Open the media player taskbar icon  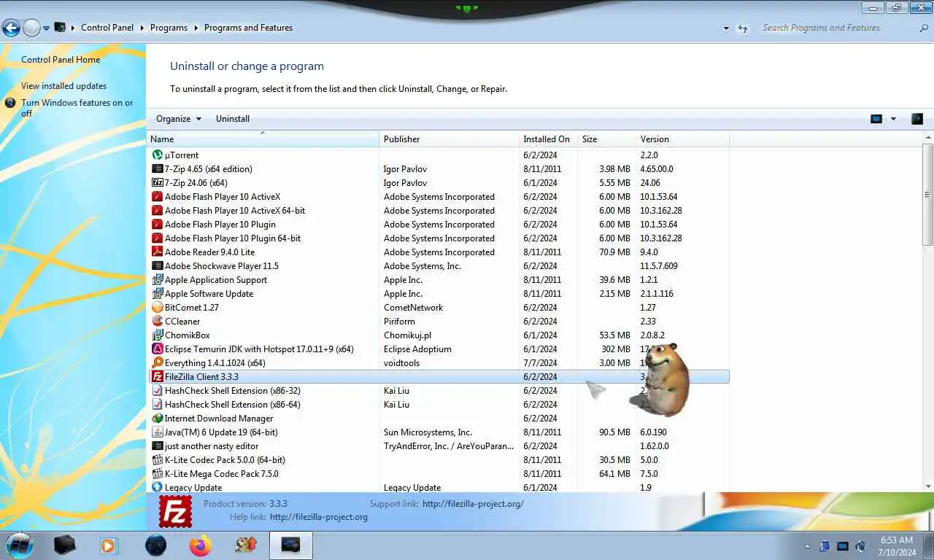108,545
